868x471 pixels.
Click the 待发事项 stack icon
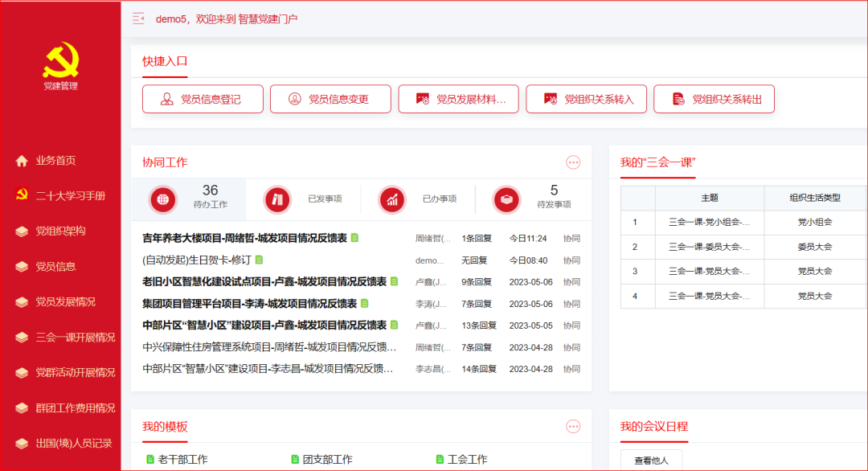point(506,200)
